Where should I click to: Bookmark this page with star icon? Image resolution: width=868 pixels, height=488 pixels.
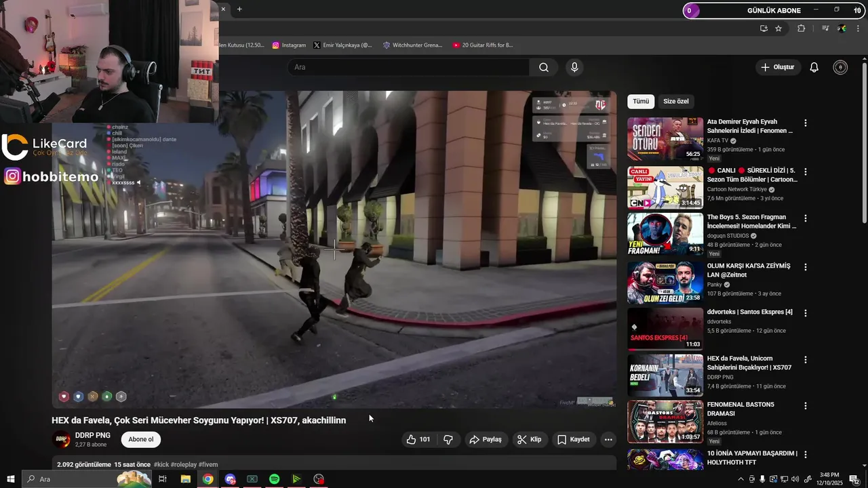click(x=778, y=28)
